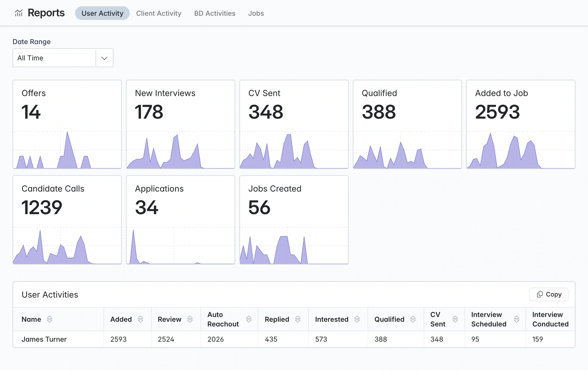588x370 pixels.
Task: Sort by CV Sent column icon
Action: tap(455, 319)
